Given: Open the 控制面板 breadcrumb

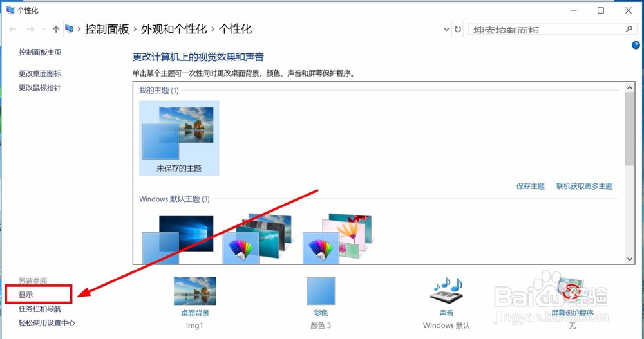Looking at the screenshot, I should point(107,29).
